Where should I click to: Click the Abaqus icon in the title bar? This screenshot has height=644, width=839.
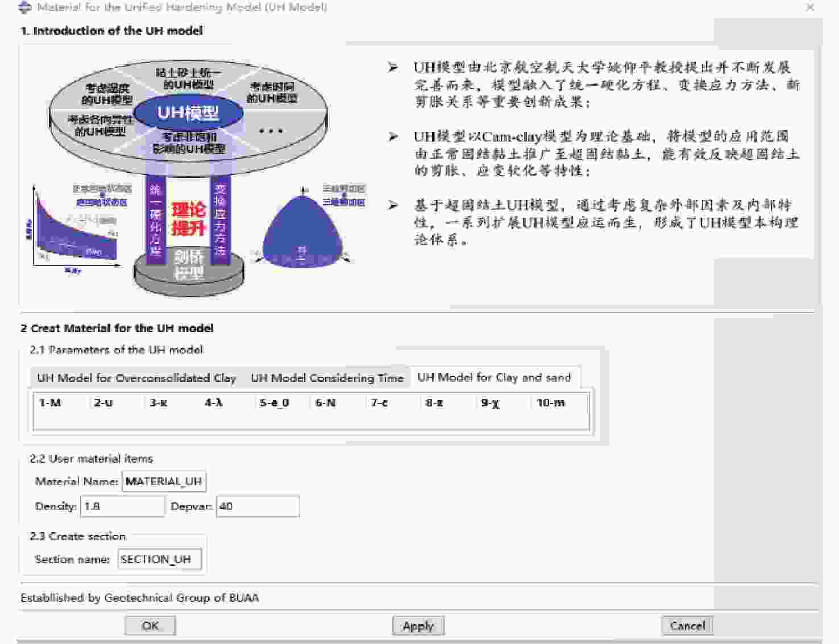(x=25, y=7)
